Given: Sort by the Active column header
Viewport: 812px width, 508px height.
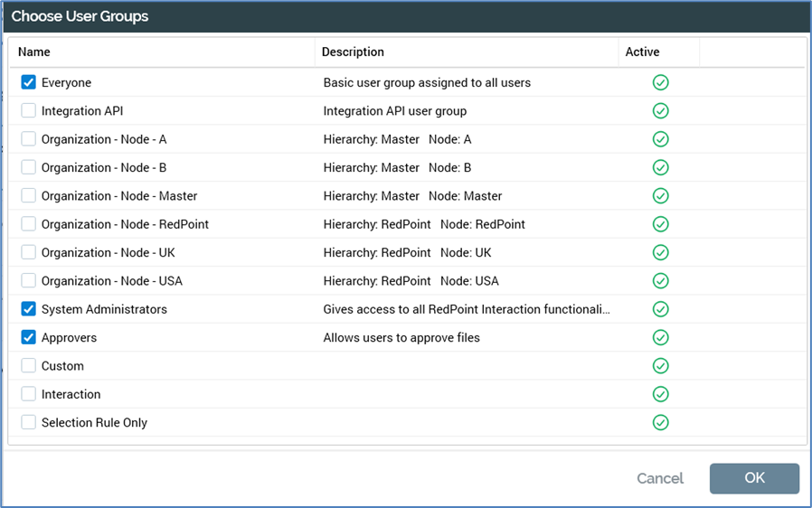Looking at the screenshot, I should 642,52.
